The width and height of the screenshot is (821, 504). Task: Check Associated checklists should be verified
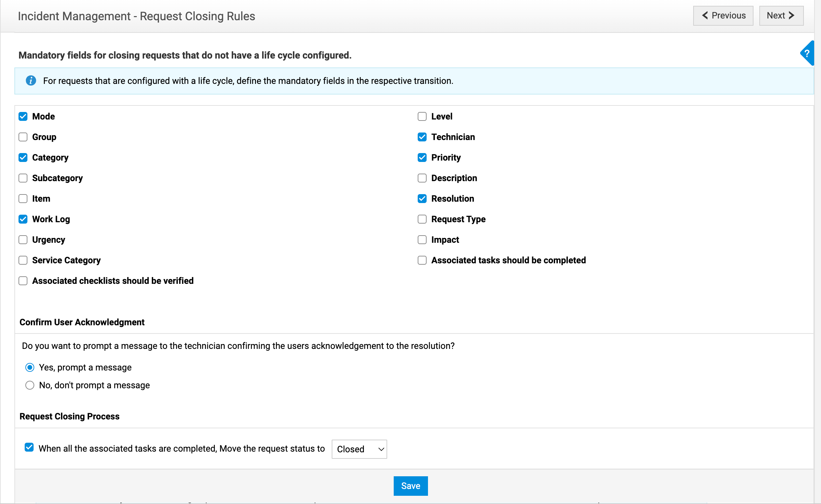point(23,281)
